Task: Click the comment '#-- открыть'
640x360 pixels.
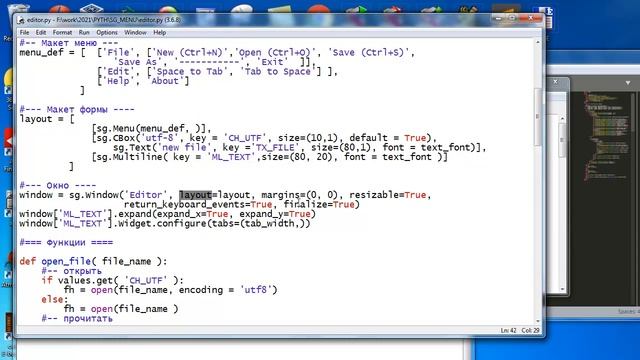Action: [x=71, y=271]
